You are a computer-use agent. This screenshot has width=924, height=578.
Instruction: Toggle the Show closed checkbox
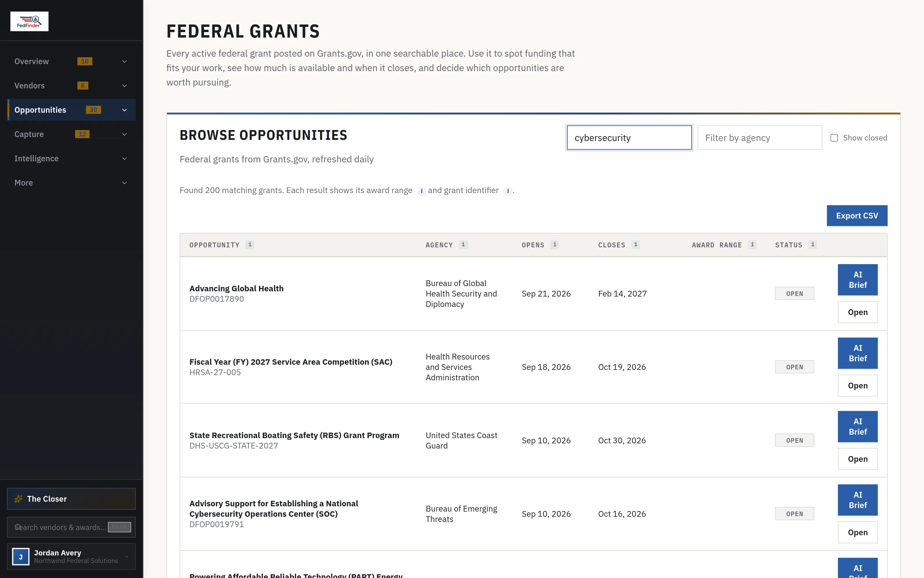[x=834, y=138]
